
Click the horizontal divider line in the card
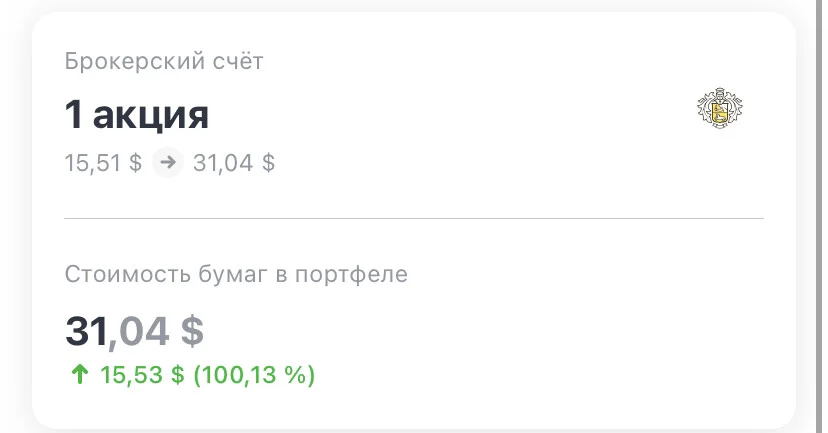pos(414,218)
